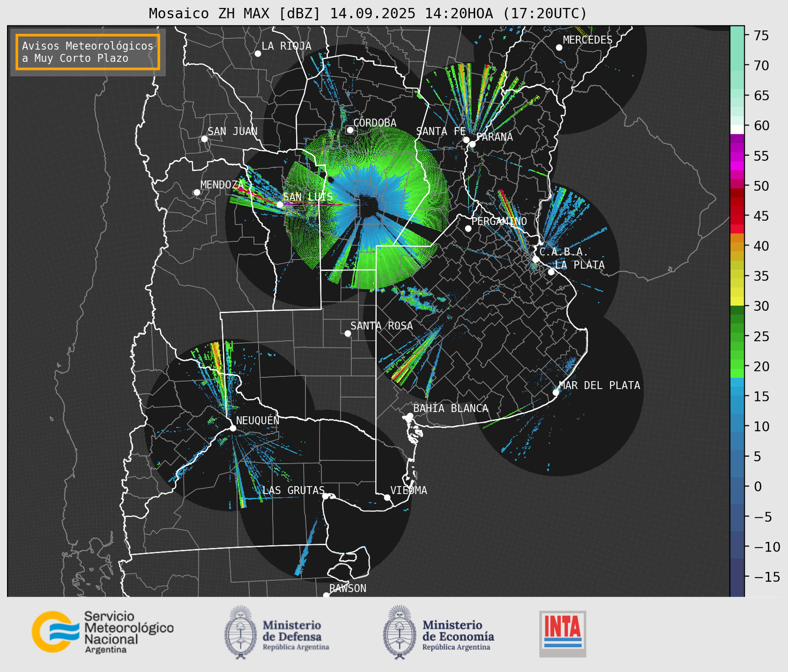Viewport: 788px width, 672px height.
Task: Click the Mendoza city marker dot
Action: pyautogui.click(x=197, y=193)
